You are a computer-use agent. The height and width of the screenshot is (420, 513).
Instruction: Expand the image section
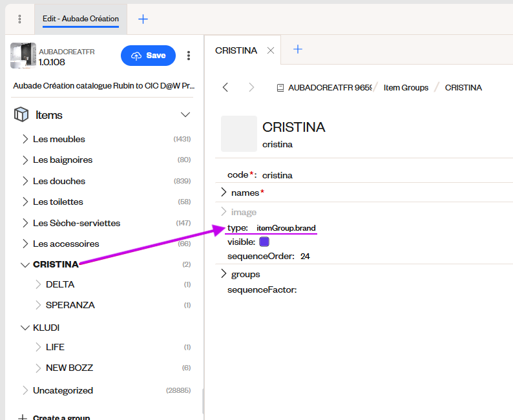224,212
